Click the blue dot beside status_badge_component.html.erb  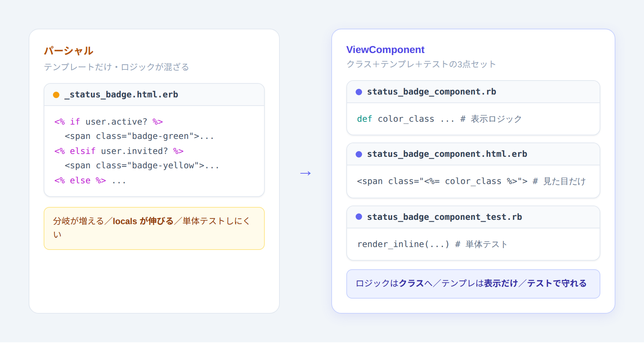tap(359, 154)
